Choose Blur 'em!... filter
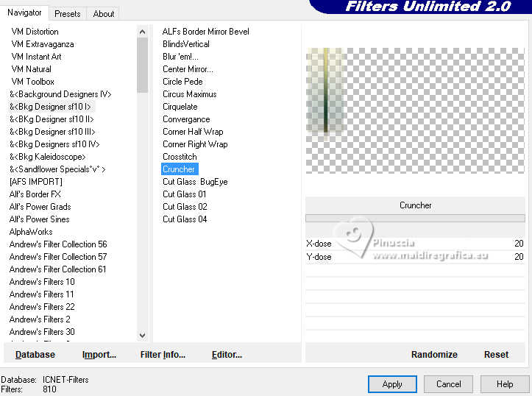The width and height of the screenshot is (532, 396). tap(180, 57)
